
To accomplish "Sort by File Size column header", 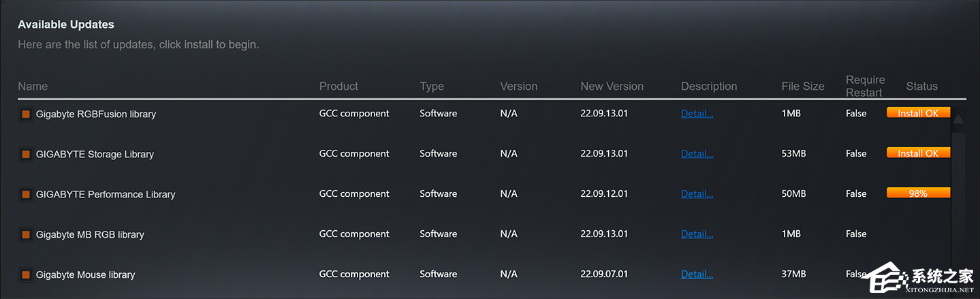I will tap(803, 86).
